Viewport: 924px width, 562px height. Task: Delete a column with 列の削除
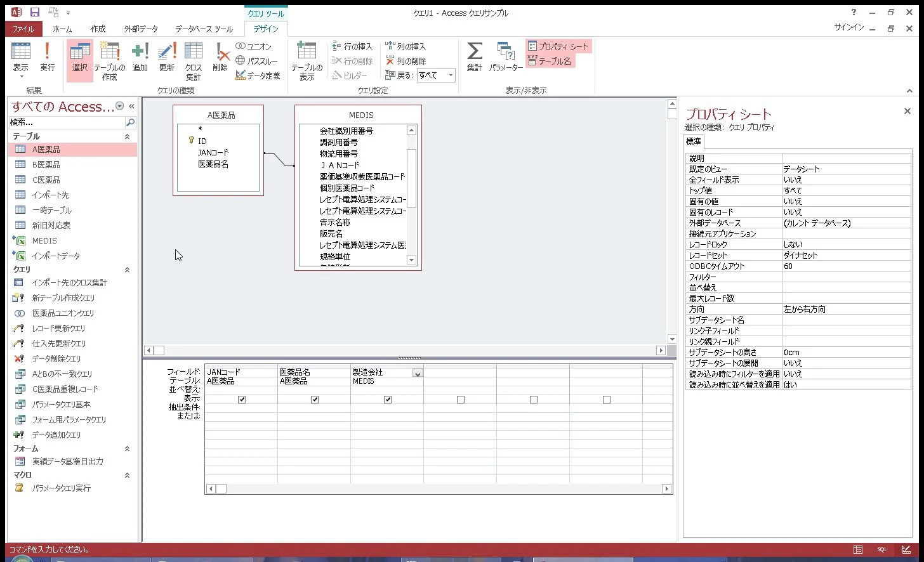pos(406,61)
